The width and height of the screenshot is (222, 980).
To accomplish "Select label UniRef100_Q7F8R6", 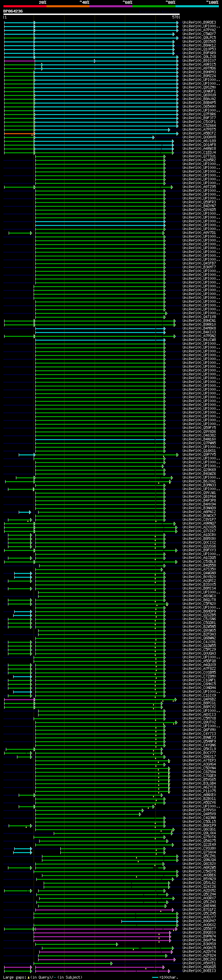I will 199,114.
